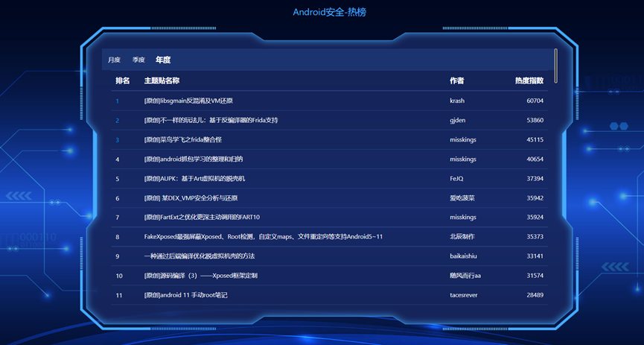Click the 作者 column header
Screen dimensions: 644x345
click(456, 80)
